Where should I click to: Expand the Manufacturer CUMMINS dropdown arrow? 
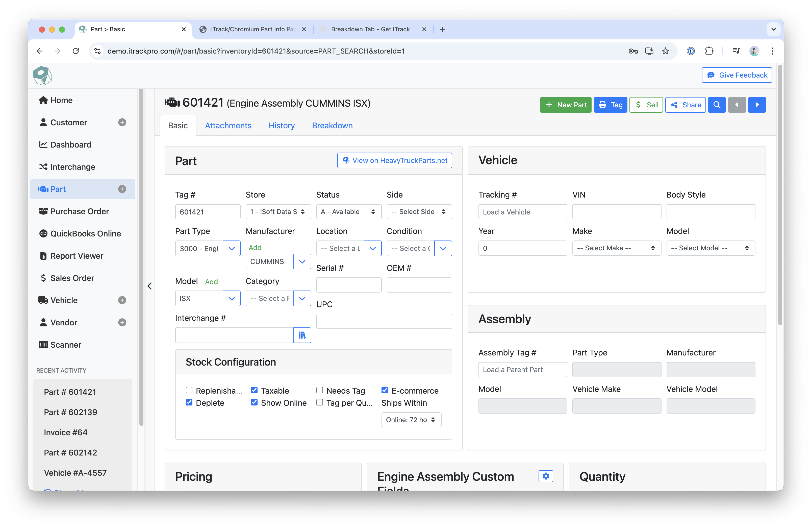[x=302, y=261]
